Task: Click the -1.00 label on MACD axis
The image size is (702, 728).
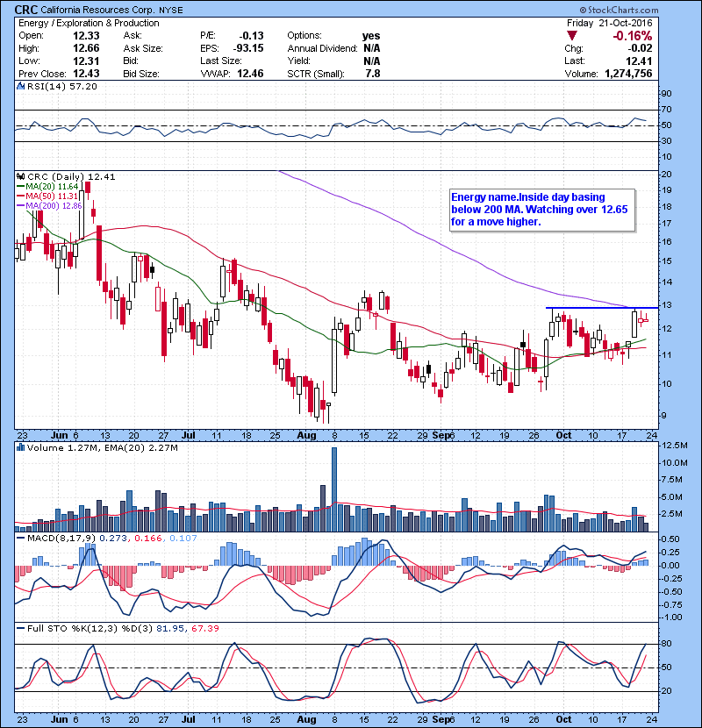Action: tap(671, 617)
